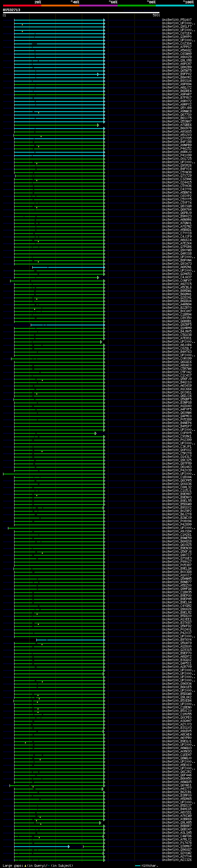Image resolution: width=197 pixels, height=868 pixels.
Task: Select hit label UniRef100_P08094
Action: (177, 521)
